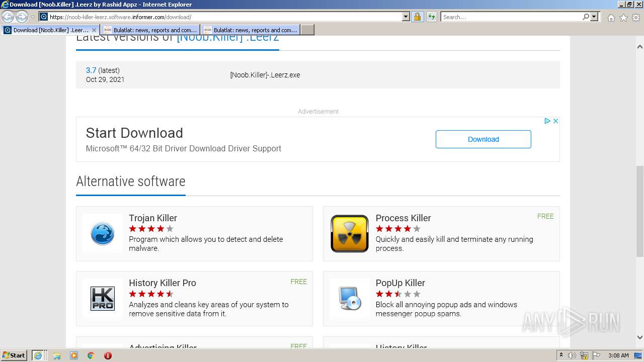Click the History Killer Pro star rating
Viewport: 644px width, 362px height.
point(151,294)
